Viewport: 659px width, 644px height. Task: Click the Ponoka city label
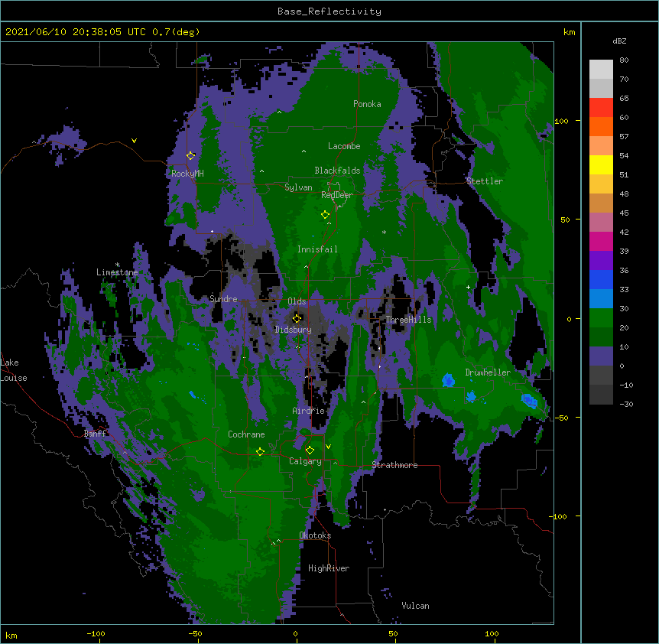tap(367, 104)
